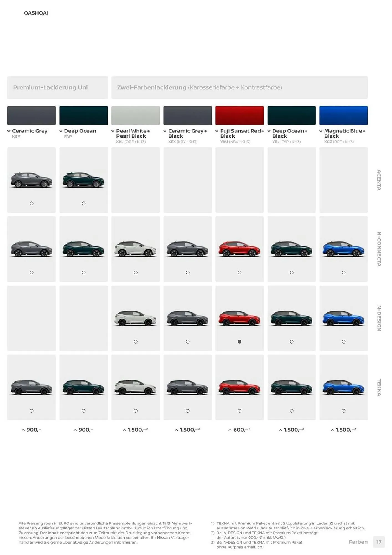Expand chevron beside Ceramic Grey+ Black XEX
Screen dimensions: 392x555
pyautogui.click(x=165, y=131)
